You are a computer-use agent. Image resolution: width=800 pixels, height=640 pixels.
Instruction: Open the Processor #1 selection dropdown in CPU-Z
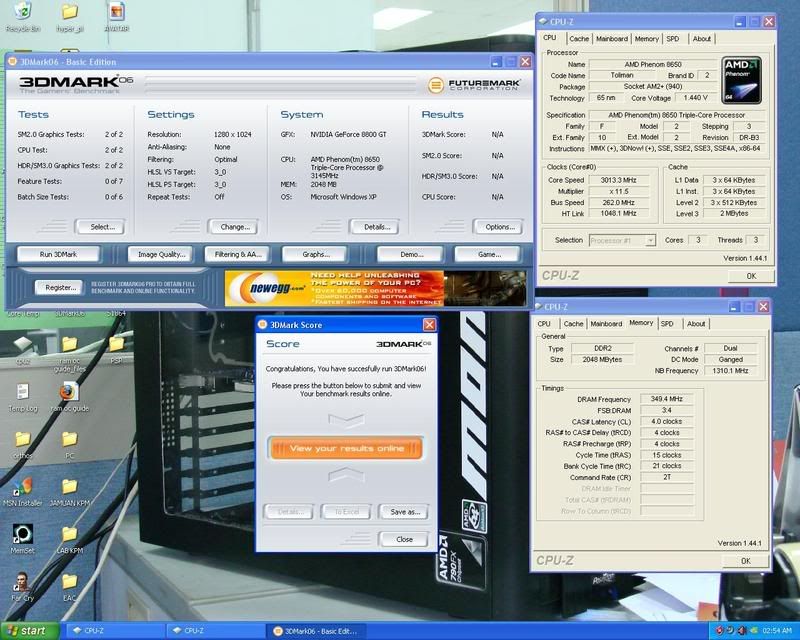[621, 240]
